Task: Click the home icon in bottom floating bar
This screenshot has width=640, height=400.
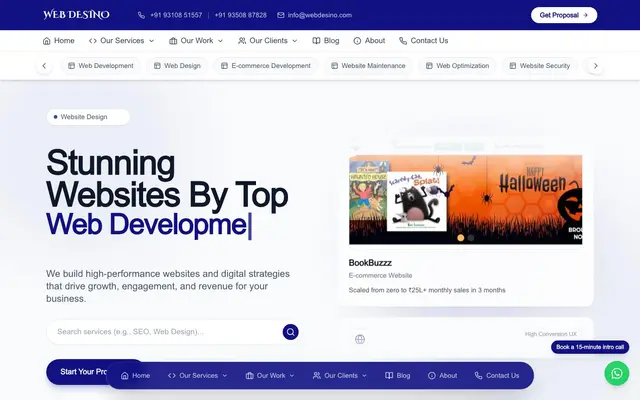Action: (x=125, y=376)
